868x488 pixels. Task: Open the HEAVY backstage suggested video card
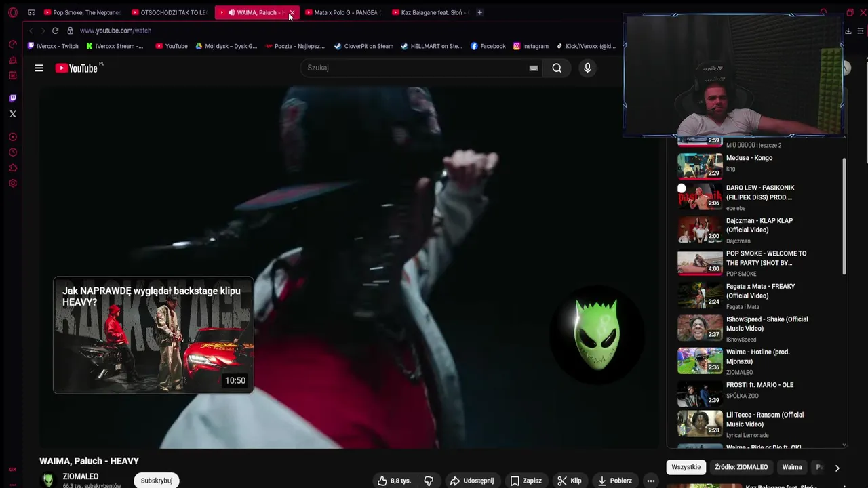point(153,335)
